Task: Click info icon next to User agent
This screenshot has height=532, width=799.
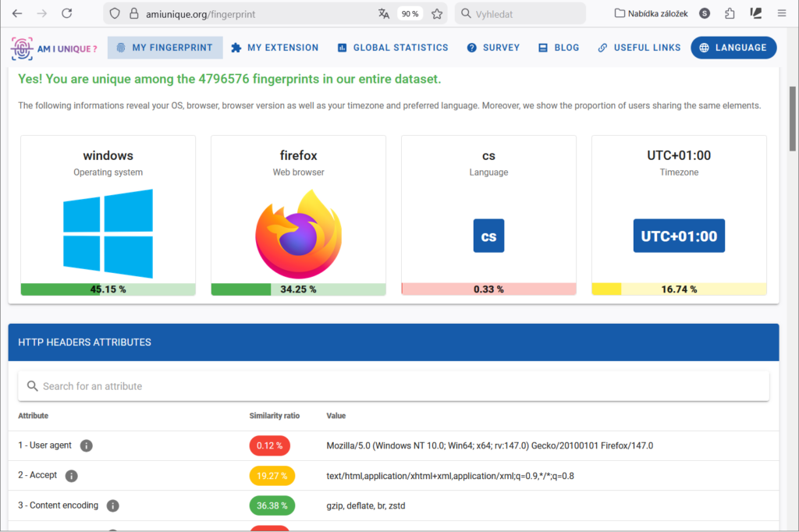Action: pyautogui.click(x=87, y=445)
